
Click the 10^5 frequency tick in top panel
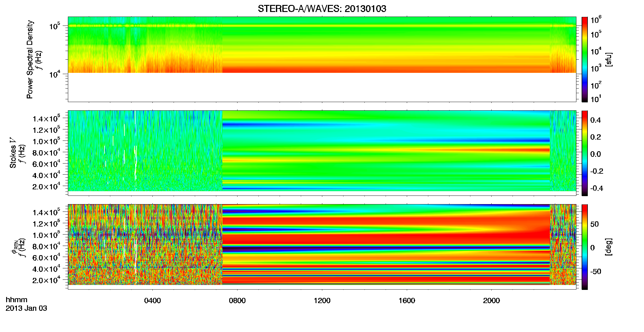tap(55, 26)
